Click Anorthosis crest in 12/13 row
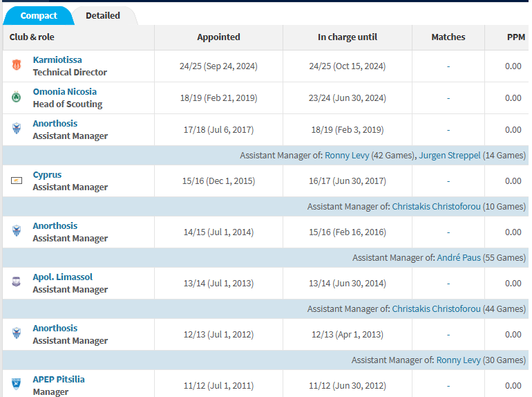This screenshot has width=532, height=397. 17,333
